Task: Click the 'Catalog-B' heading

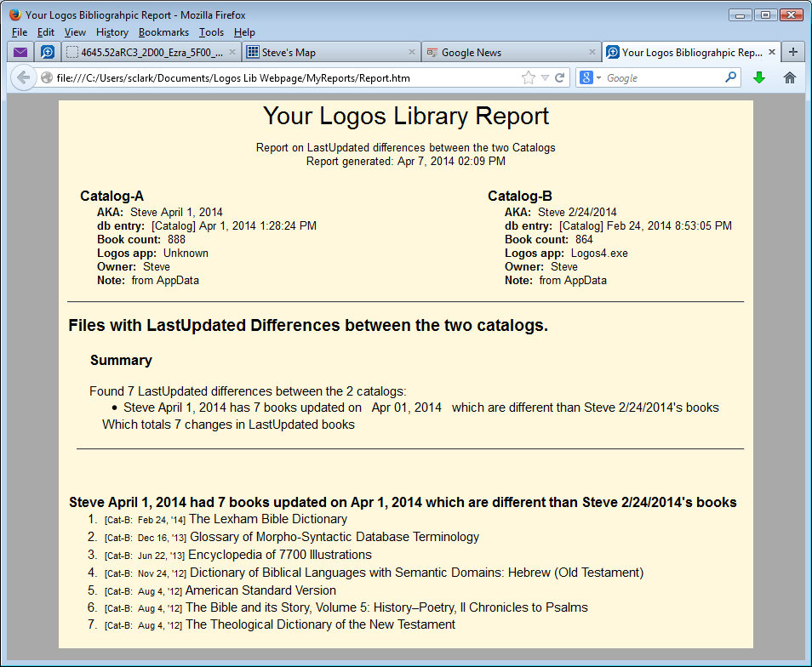Action: (520, 197)
